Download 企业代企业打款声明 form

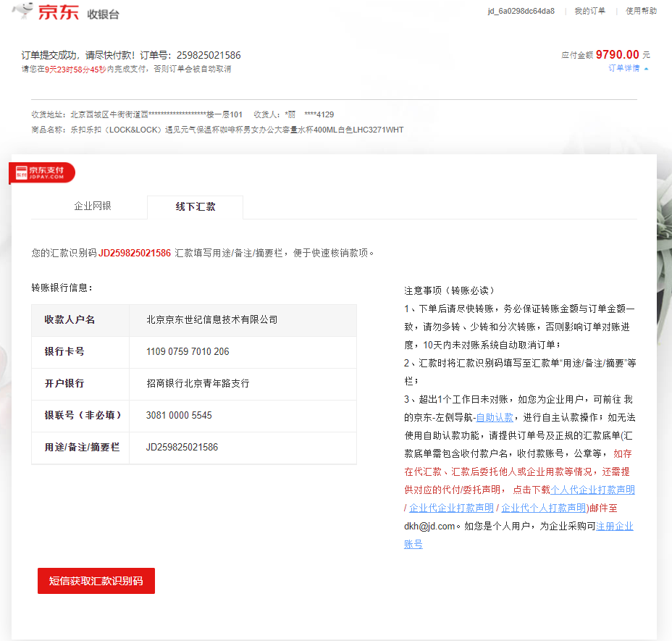[451, 508]
